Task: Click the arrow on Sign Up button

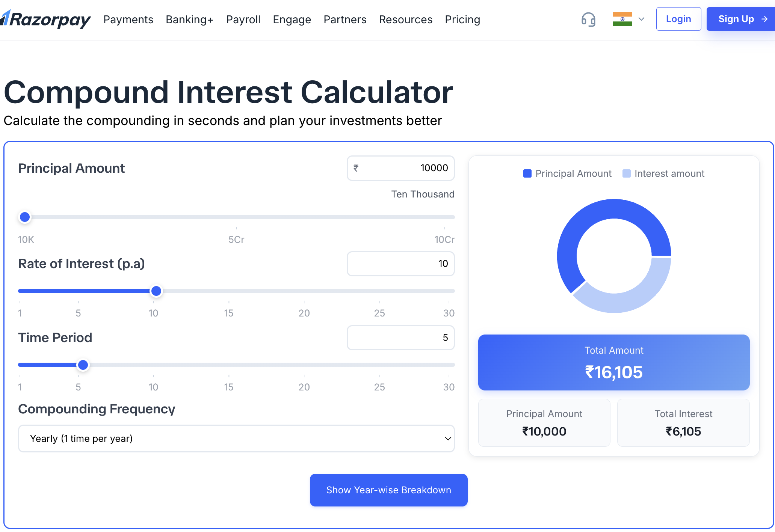Action: tap(764, 19)
